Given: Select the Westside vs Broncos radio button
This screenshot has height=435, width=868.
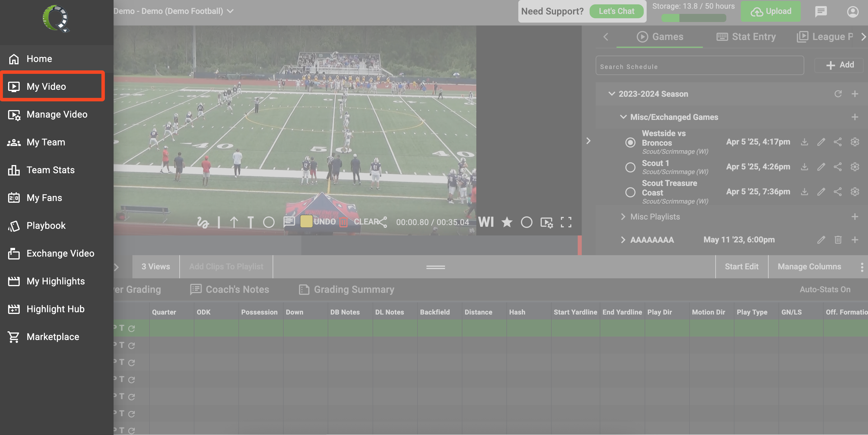Looking at the screenshot, I should [630, 142].
